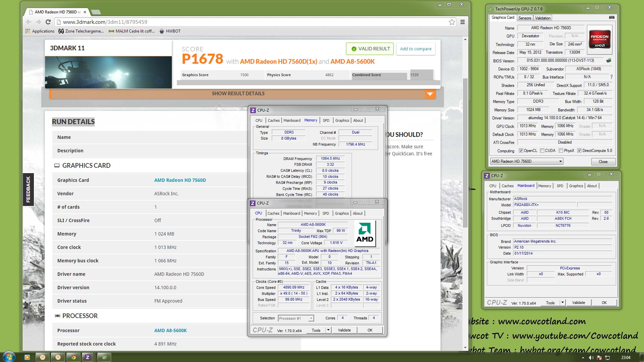The image size is (644, 362).
Task: Click the page scrollbar up arrow
Action: point(465,40)
